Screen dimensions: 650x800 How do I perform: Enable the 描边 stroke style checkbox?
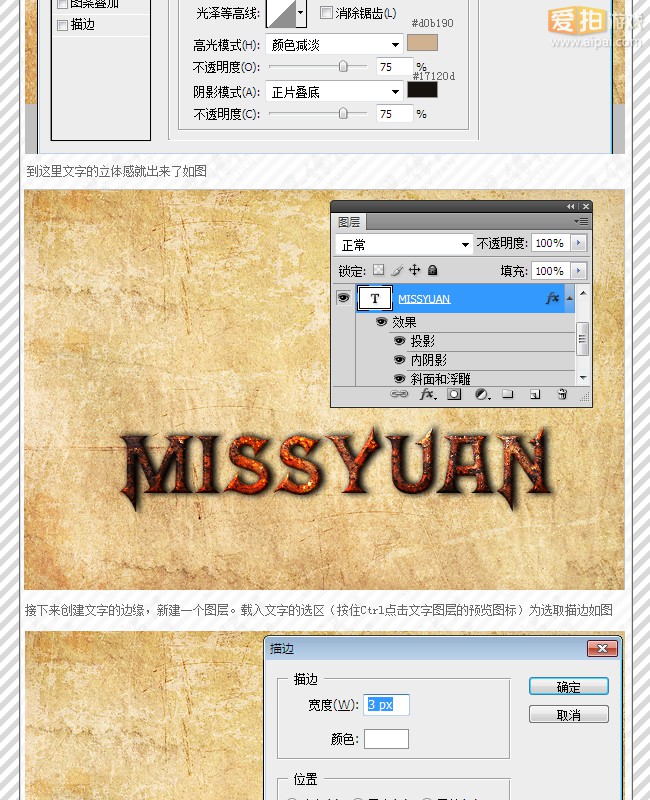[x=62, y=25]
